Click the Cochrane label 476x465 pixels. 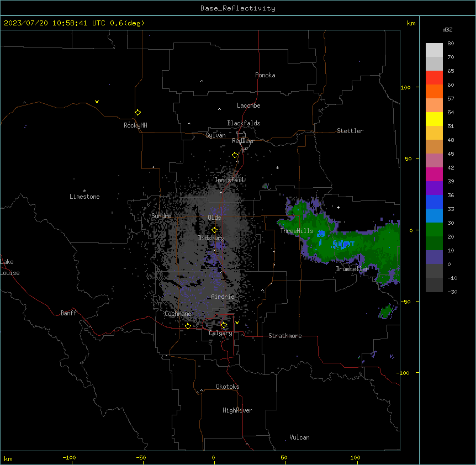178,314
